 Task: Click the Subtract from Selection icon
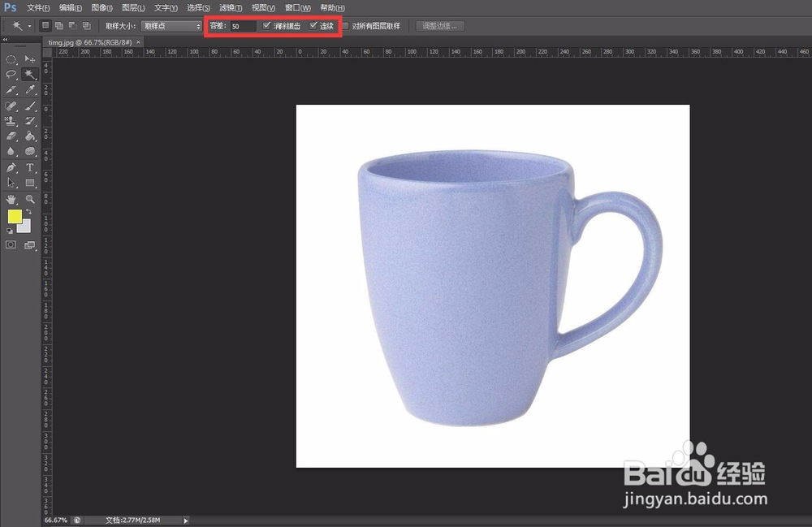(x=73, y=25)
